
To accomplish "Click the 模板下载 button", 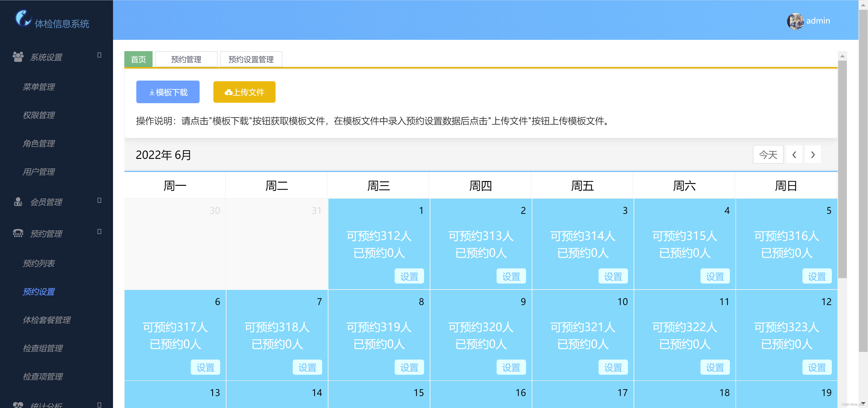I will pos(168,92).
